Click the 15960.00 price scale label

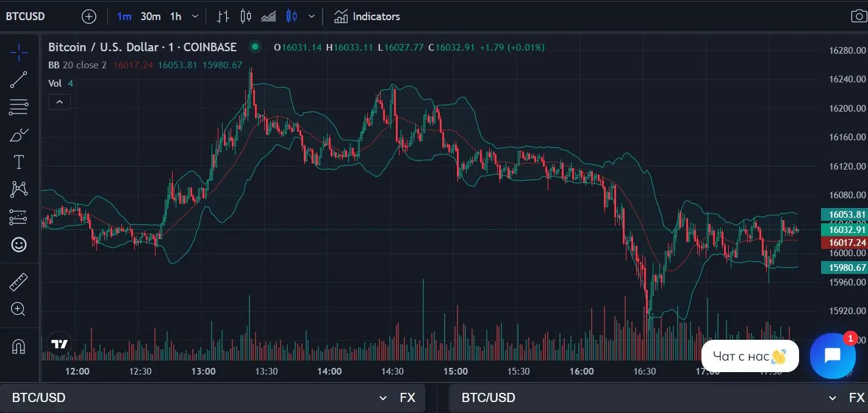847,282
